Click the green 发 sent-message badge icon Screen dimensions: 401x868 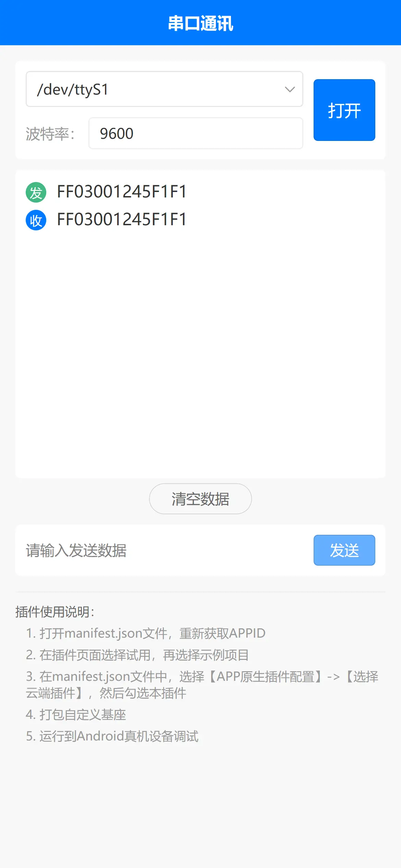coord(36,192)
